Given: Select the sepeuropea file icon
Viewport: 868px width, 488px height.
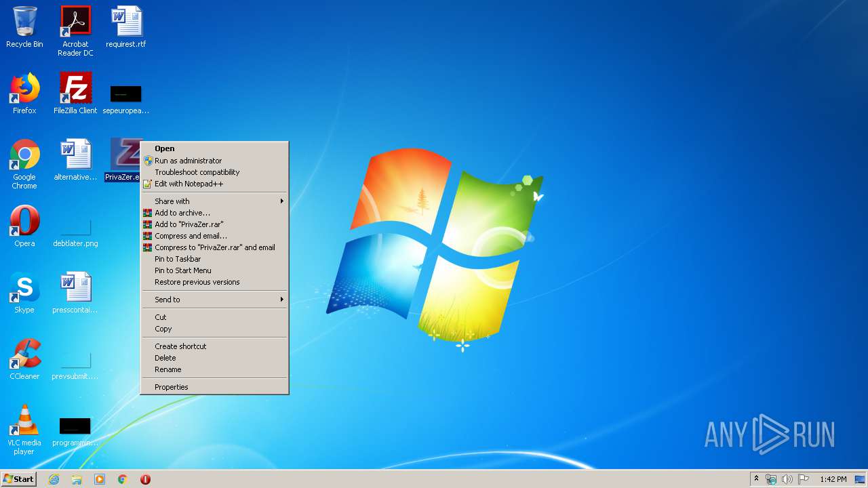Looking at the screenshot, I should [126, 98].
